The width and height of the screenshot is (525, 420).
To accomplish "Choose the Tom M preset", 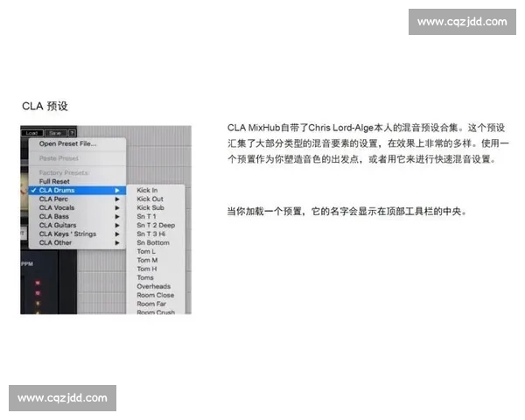I will pos(156,260).
